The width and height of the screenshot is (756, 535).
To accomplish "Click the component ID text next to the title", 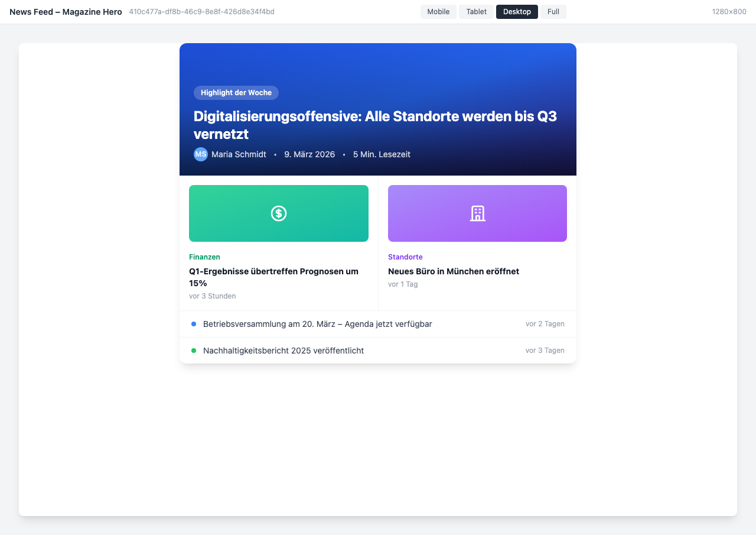I will (201, 11).
